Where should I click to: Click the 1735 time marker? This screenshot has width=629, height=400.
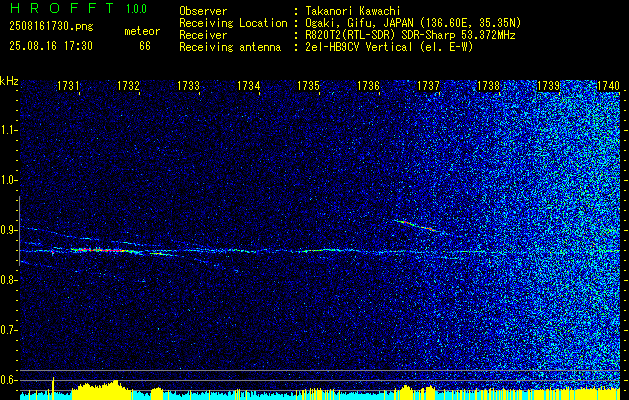(308, 85)
